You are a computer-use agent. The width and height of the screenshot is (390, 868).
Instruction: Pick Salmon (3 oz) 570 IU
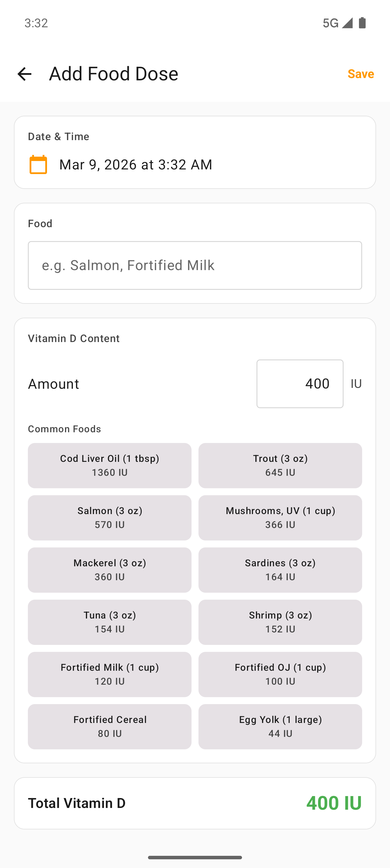point(110,518)
